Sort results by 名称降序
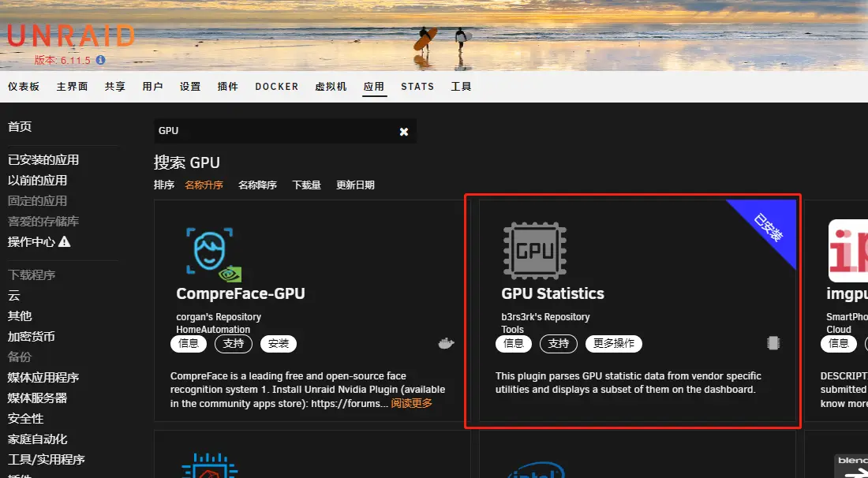 coord(257,185)
